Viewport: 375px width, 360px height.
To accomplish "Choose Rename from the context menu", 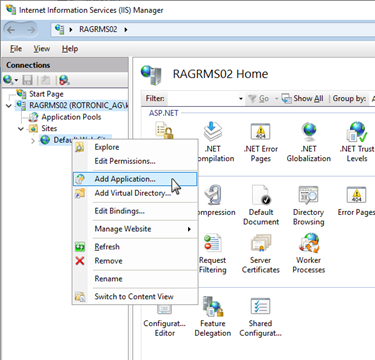I will (135, 279).
